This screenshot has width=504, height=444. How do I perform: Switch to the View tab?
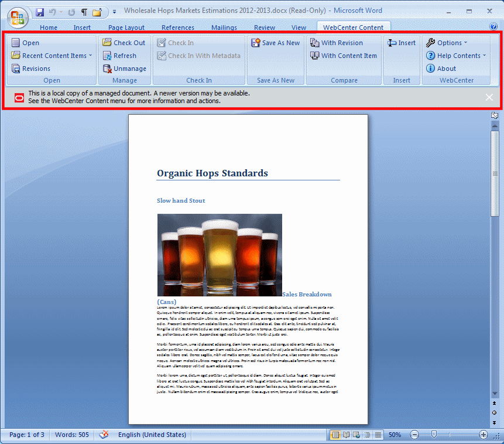pyautogui.click(x=299, y=28)
